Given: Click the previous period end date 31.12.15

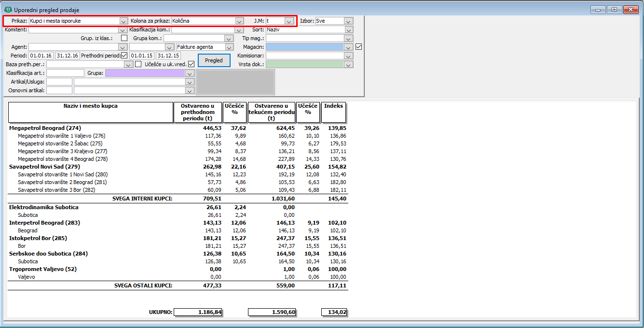Looking at the screenshot, I should tap(168, 56).
